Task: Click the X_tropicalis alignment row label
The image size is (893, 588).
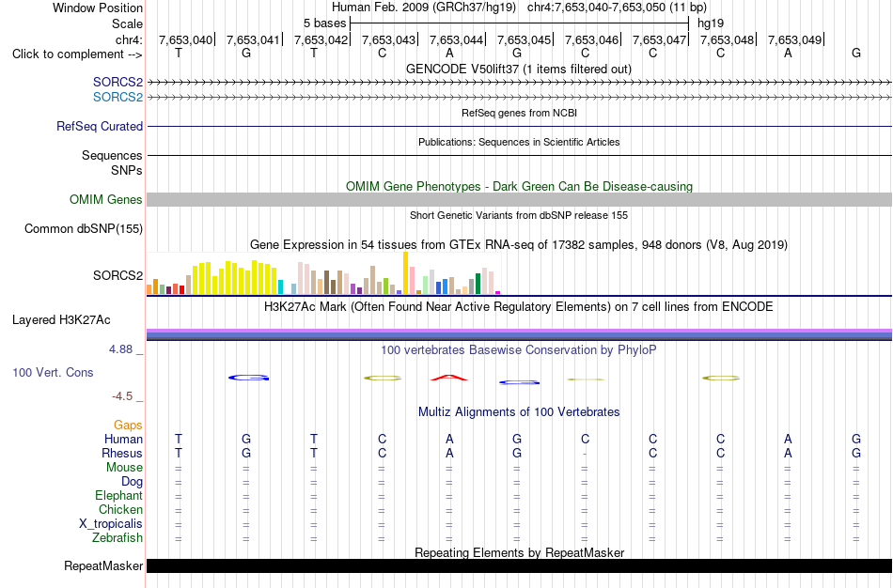Action: point(111,524)
